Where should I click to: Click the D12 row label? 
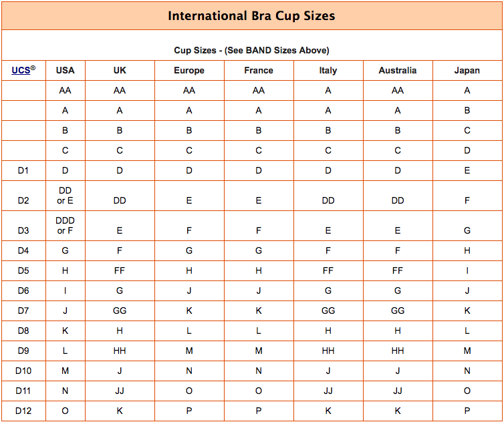23,411
